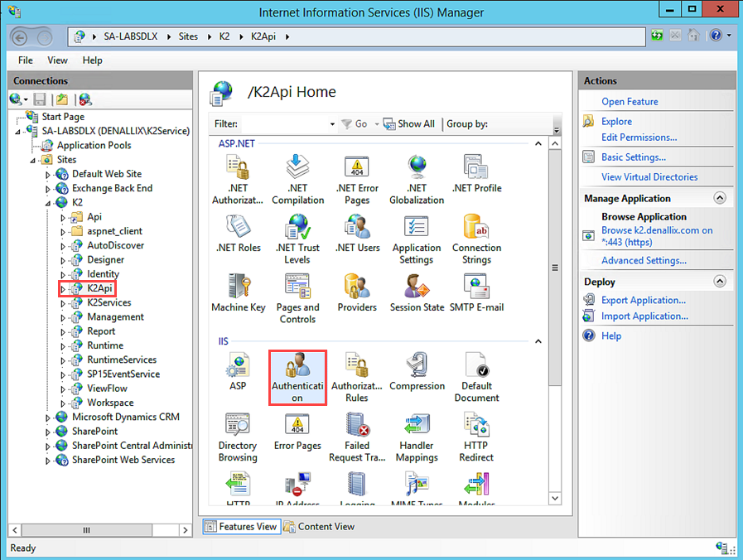
Task: Click the Filter text input box
Action: pos(283,124)
